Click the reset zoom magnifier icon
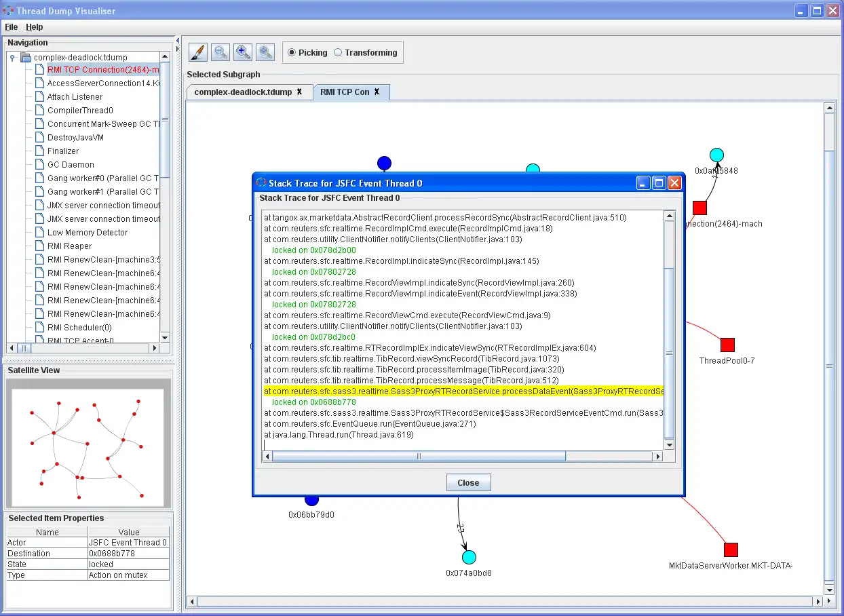 (x=265, y=52)
